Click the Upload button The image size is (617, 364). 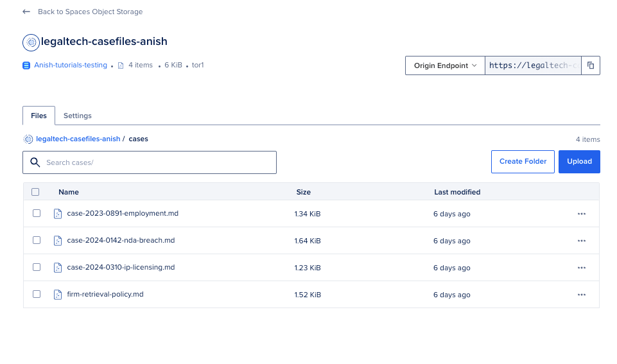579,161
